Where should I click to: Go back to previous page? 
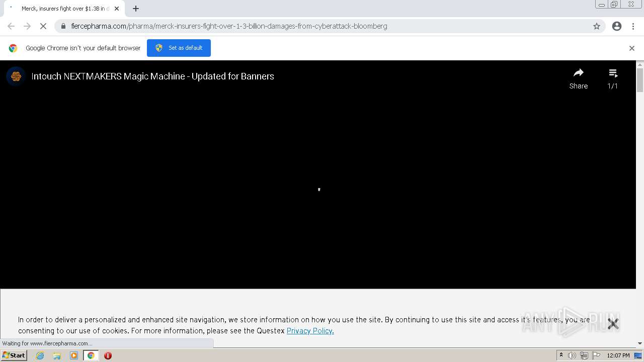(11, 26)
